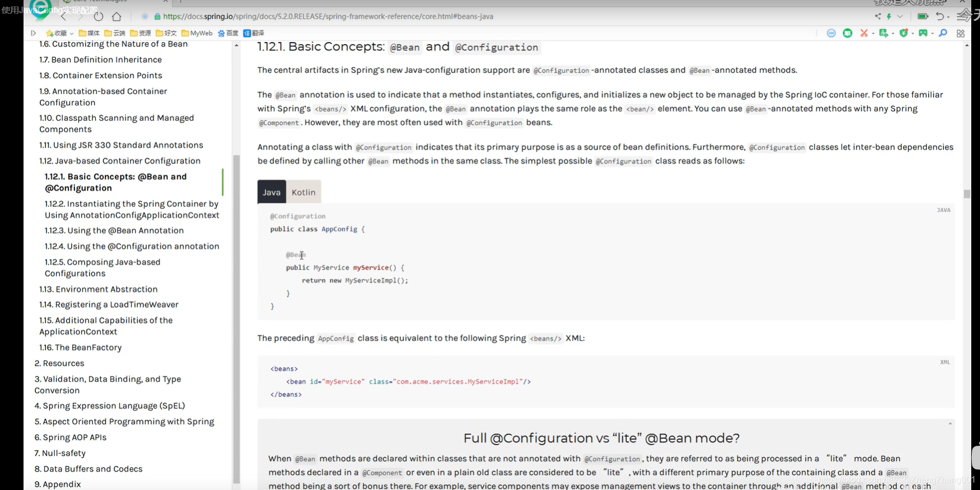
Task: Go back with the browser back arrow
Action: (64, 17)
